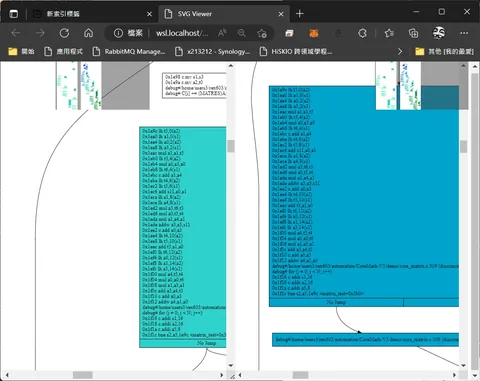The height and width of the screenshot is (381, 480).
Task: Open the zoom magnifier icon in address bar
Action: coord(242,33)
